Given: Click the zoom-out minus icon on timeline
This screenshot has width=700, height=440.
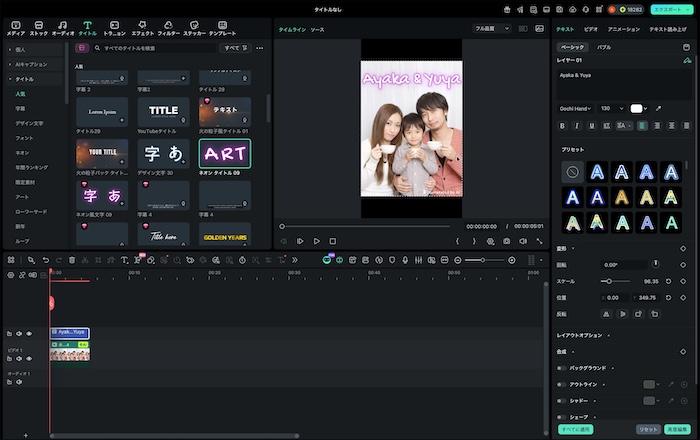Looking at the screenshot, I should (458, 260).
